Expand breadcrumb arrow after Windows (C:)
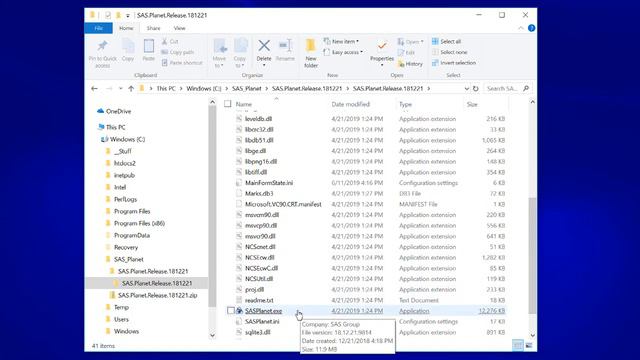The height and width of the screenshot is (360, 640). click(226, 89)
